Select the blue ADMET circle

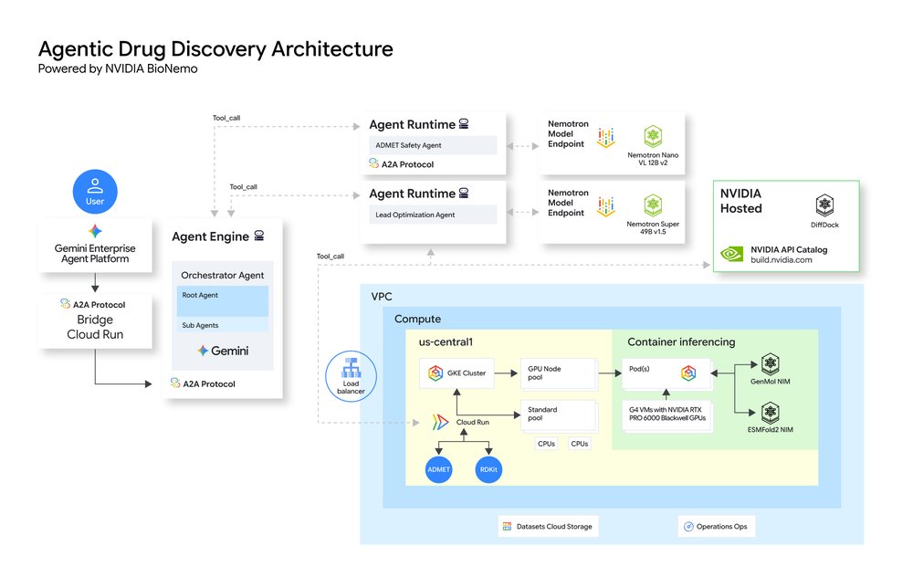coord(439,469)
